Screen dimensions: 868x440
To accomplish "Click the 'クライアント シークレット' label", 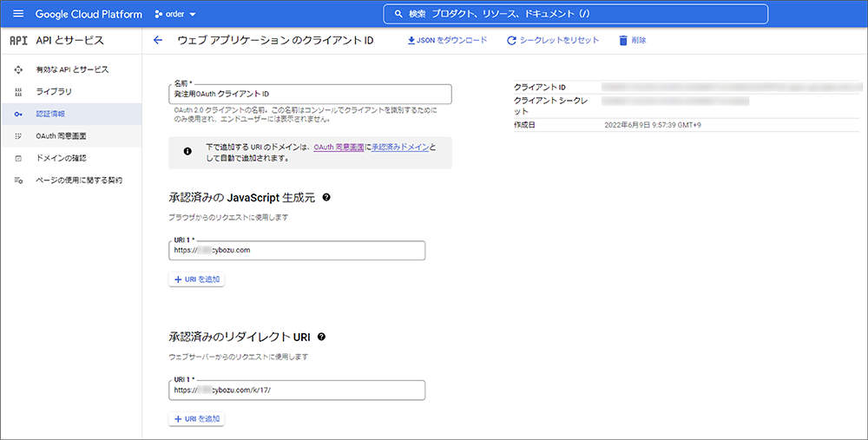I will pos(551,106).
